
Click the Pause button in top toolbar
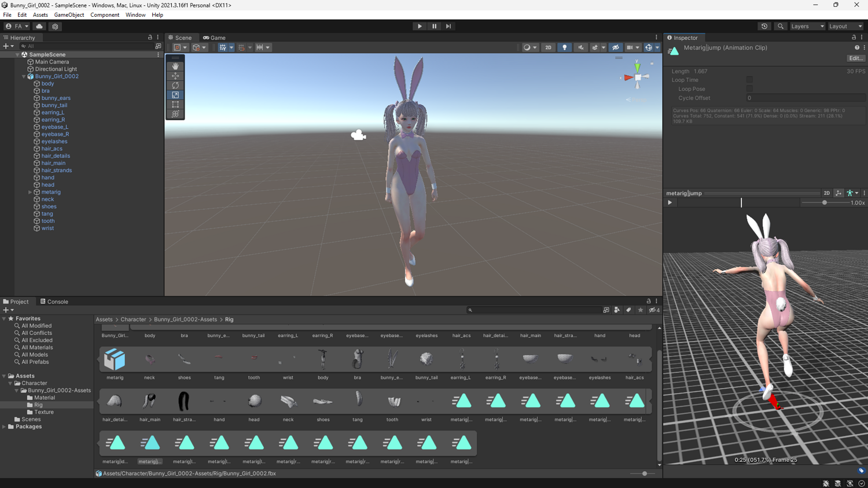(x=434, y=26)
